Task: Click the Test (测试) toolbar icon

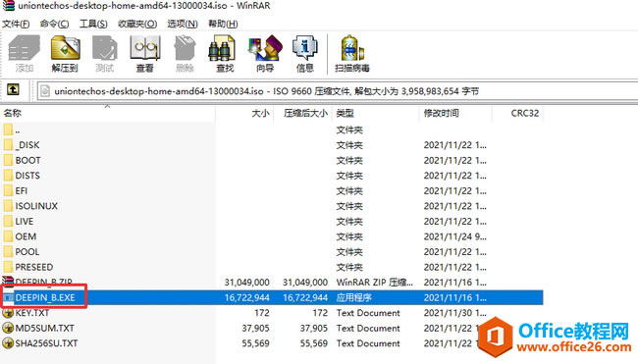Action: (x=105, y=54)
